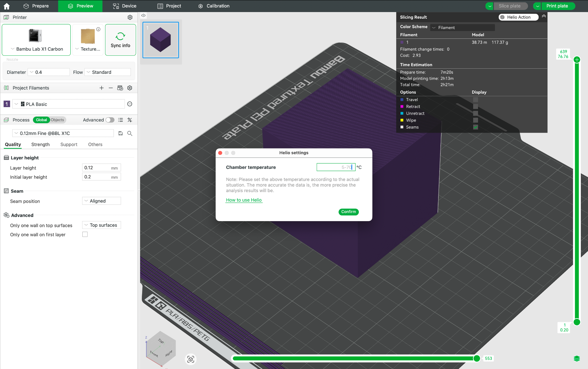Switch to the Device tab
The height and width of the screenshot is (369, 588).
pyautogui.click(x=125, y=6)
